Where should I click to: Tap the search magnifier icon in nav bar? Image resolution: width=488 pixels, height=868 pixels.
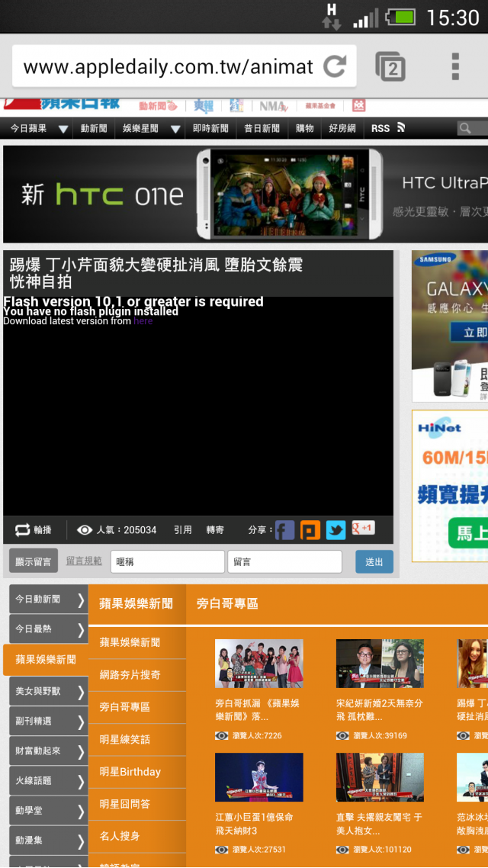click(x=465, y=128)
